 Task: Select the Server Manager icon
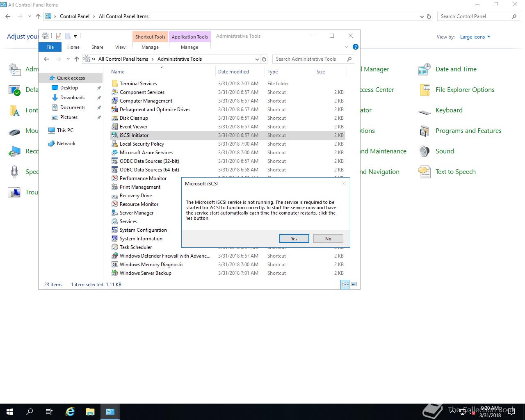click(115, 213)
